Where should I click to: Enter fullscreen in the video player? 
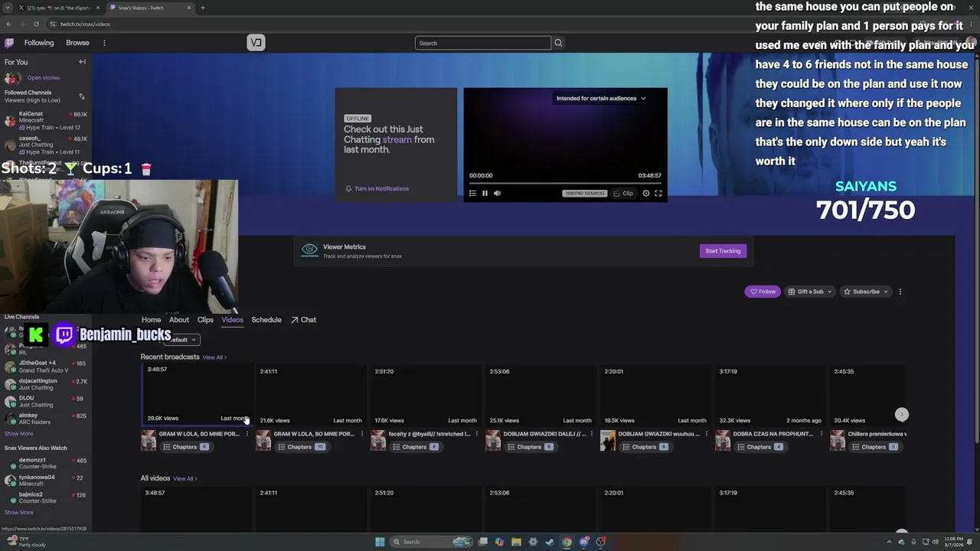[658, 194]
